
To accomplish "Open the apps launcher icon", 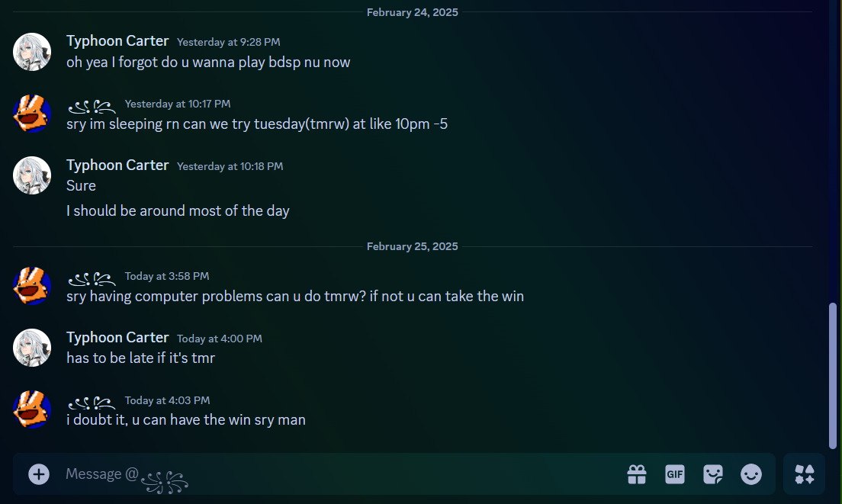I will 805,474.
